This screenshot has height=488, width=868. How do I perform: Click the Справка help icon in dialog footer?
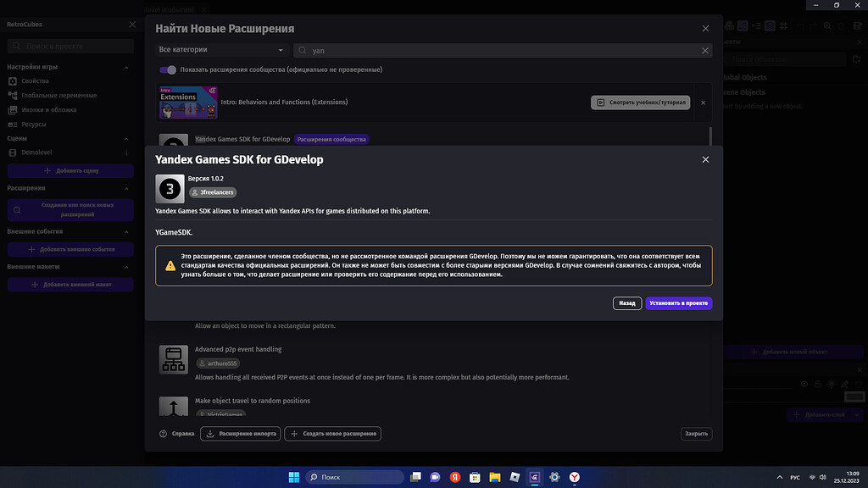(162, 433)
